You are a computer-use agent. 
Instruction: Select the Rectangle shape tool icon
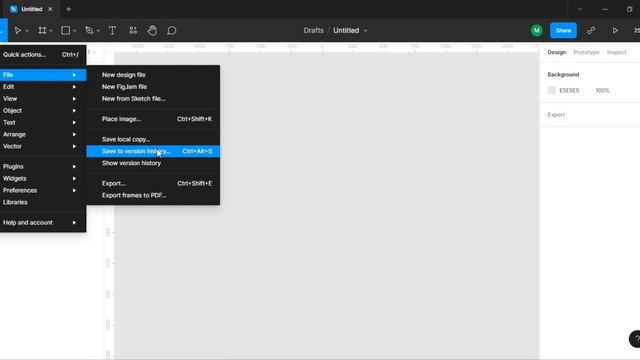pyautogui.click(x=65, y=31)
